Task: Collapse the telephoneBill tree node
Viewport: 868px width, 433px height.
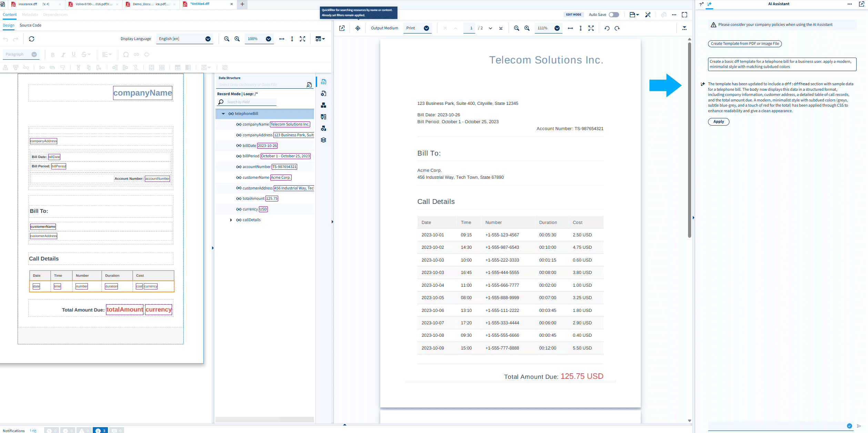Action: 223,114
